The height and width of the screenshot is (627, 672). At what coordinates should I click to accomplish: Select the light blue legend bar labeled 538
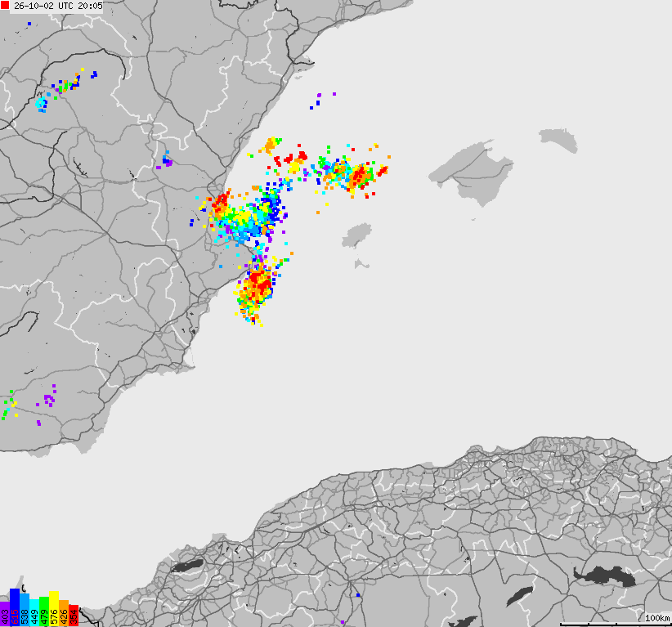(25, 610)
